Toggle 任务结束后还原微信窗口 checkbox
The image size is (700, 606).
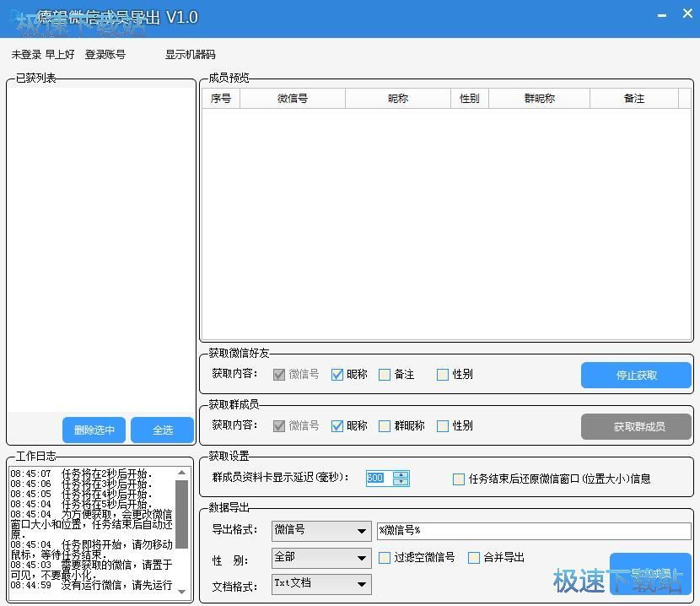pyautogui.click(x=459, y=479)
